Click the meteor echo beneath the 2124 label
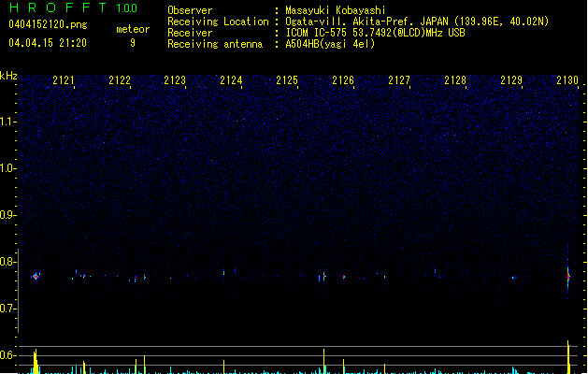This screenshot has width=588, height=374. [x=223, y=273]
